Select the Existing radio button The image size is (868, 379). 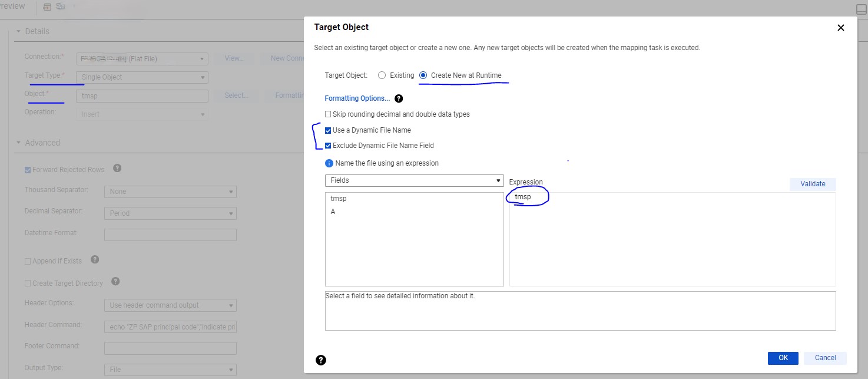click(x=382, y=75)
